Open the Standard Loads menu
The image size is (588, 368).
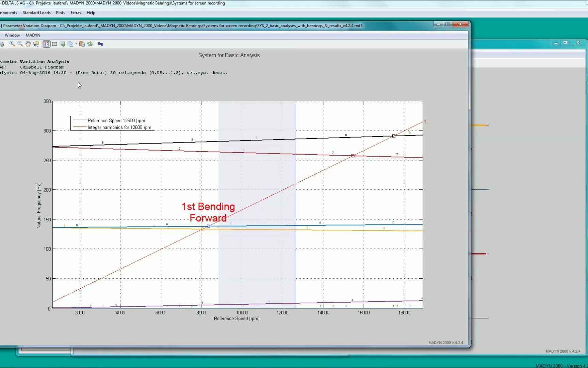pos(37,13)
